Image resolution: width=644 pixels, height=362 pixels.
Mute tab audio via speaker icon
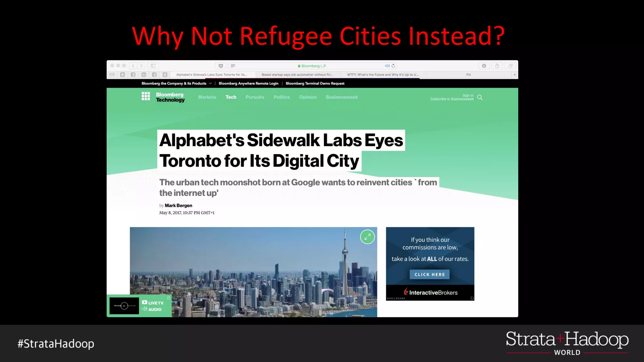(x=387, y=66)
